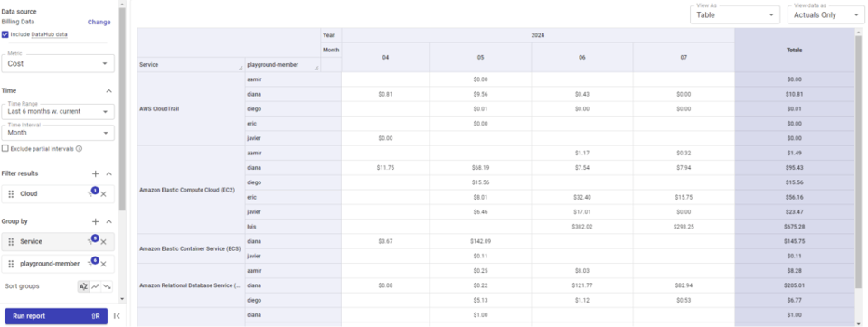This screenshot has height=327, width=868.
Task: Click the $205.01 total cell
Action: [x=795, y=285]
